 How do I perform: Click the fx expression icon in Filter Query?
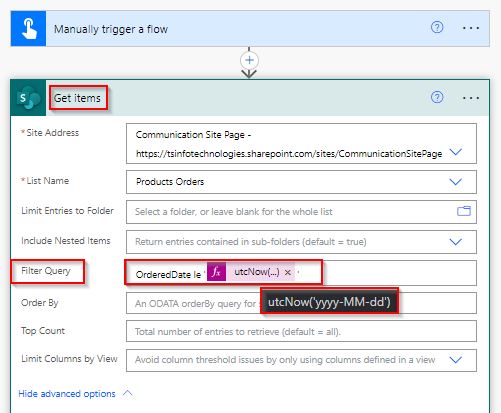point(216,272)
